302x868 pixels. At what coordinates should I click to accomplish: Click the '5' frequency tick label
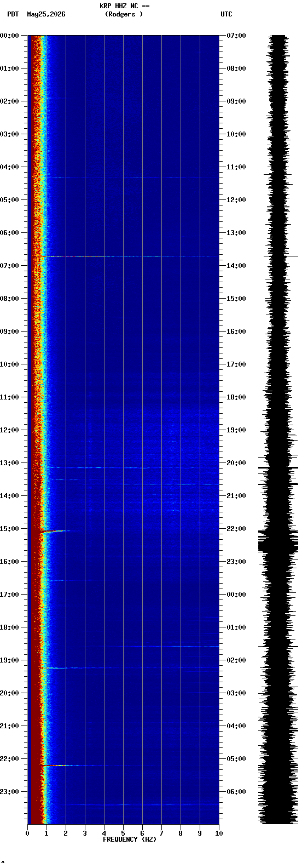(x=123, y=833)
